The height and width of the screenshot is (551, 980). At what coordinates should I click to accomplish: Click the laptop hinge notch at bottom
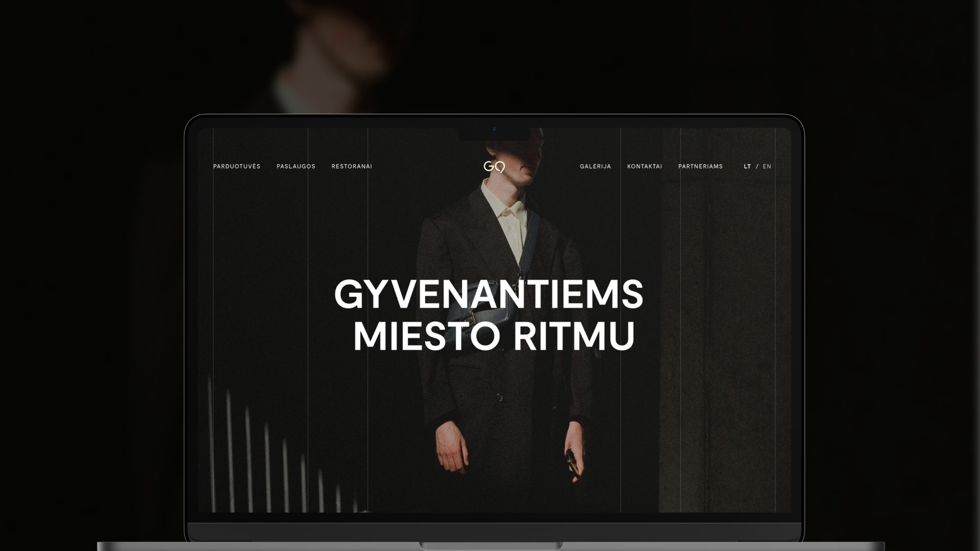490,546
